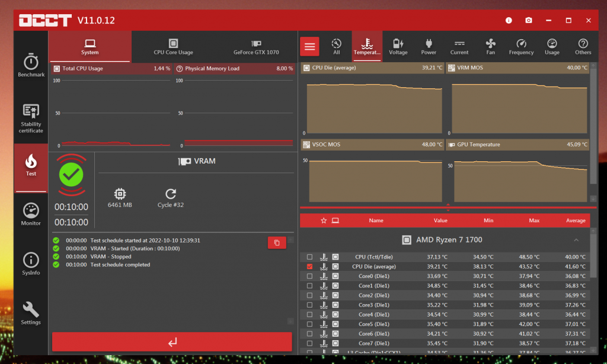This screenshot has height=364, width=607.
Task: Tick the Core1 (Die1) checkbox
Action: [309, 286]
